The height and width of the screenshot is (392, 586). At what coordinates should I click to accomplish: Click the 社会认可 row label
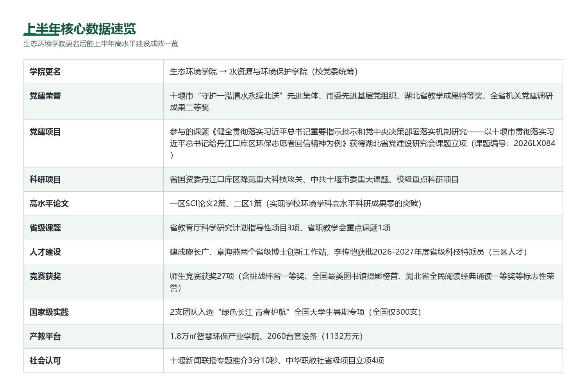[45, 361]
